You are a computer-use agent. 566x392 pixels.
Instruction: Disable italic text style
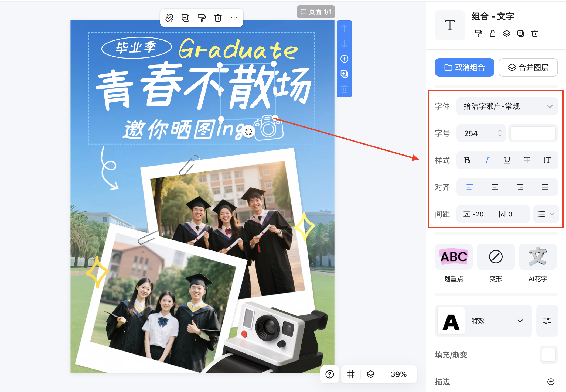(x=487, y=160)
